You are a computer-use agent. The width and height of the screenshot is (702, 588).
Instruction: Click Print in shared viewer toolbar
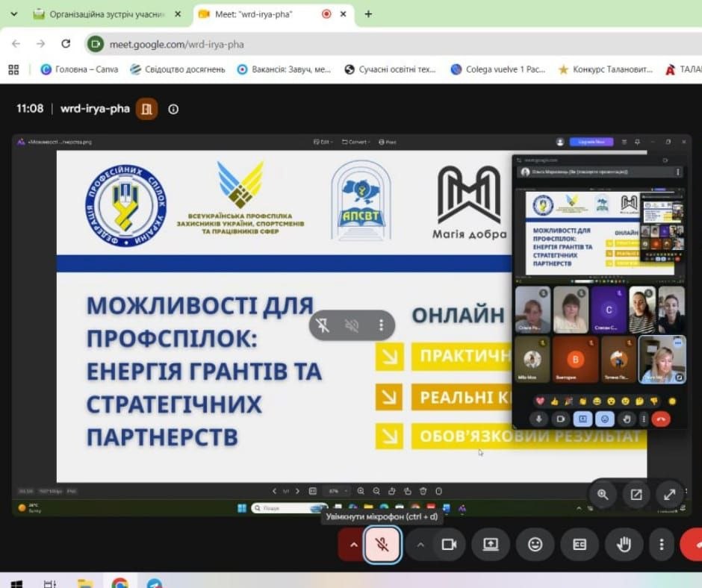tap(388, 142)
